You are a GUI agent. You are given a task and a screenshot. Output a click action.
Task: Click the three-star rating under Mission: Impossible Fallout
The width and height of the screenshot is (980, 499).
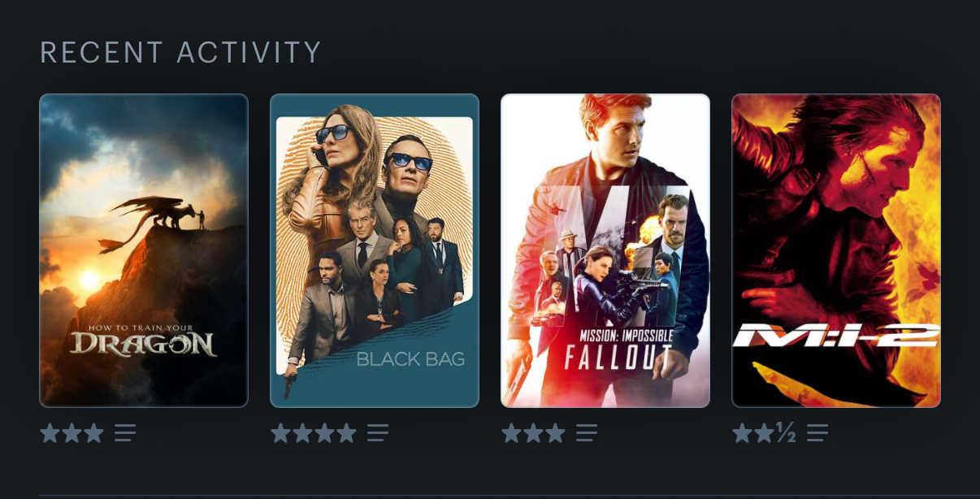point(533,432)
